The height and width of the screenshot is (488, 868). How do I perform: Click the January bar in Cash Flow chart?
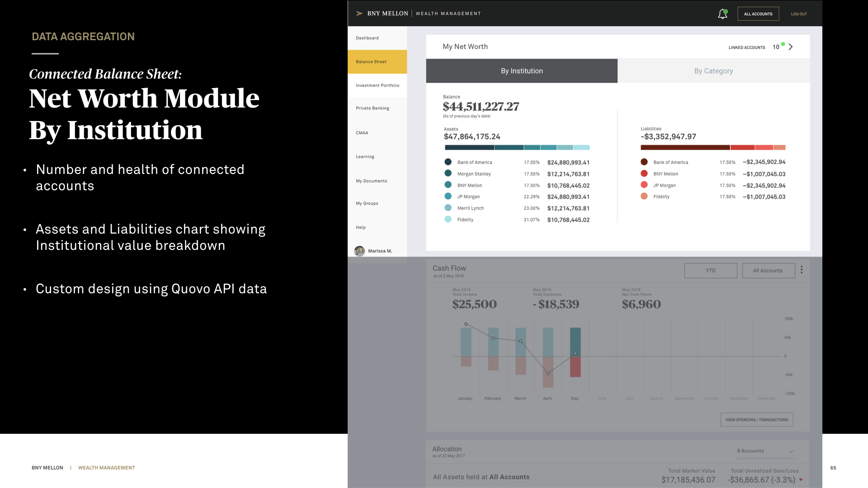pyautogui.click(x=466, y=347)
